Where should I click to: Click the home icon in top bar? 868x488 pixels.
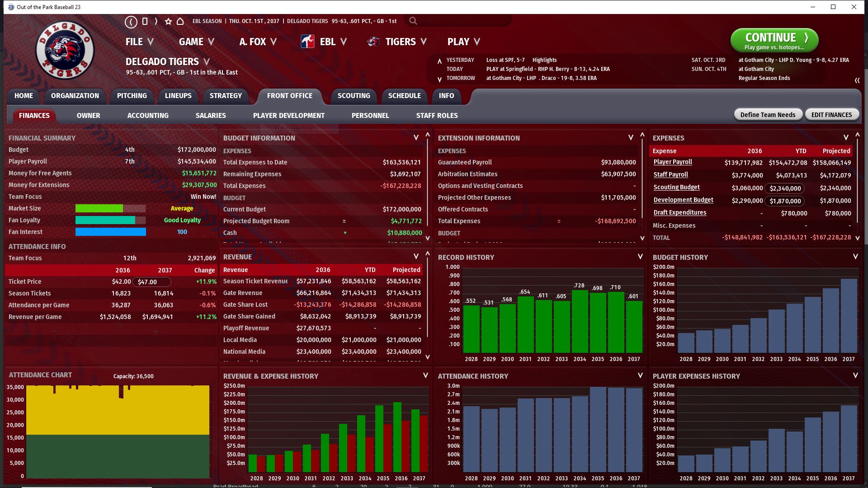tap(180, 21)
